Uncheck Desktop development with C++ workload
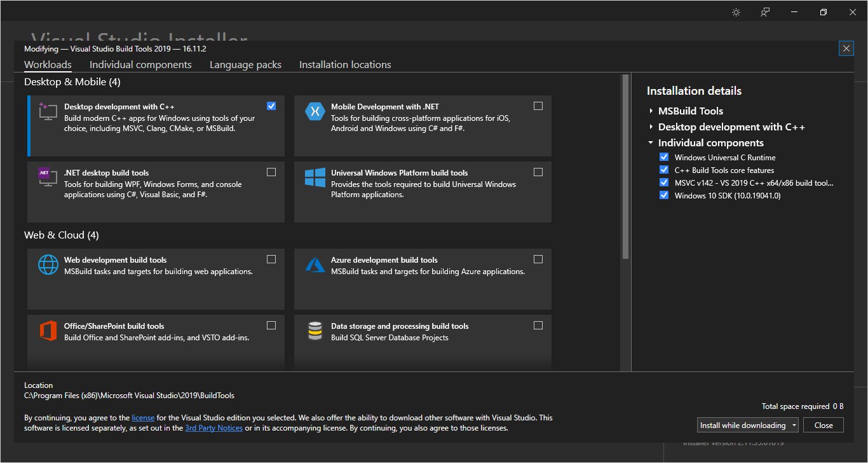 (271, 106)
